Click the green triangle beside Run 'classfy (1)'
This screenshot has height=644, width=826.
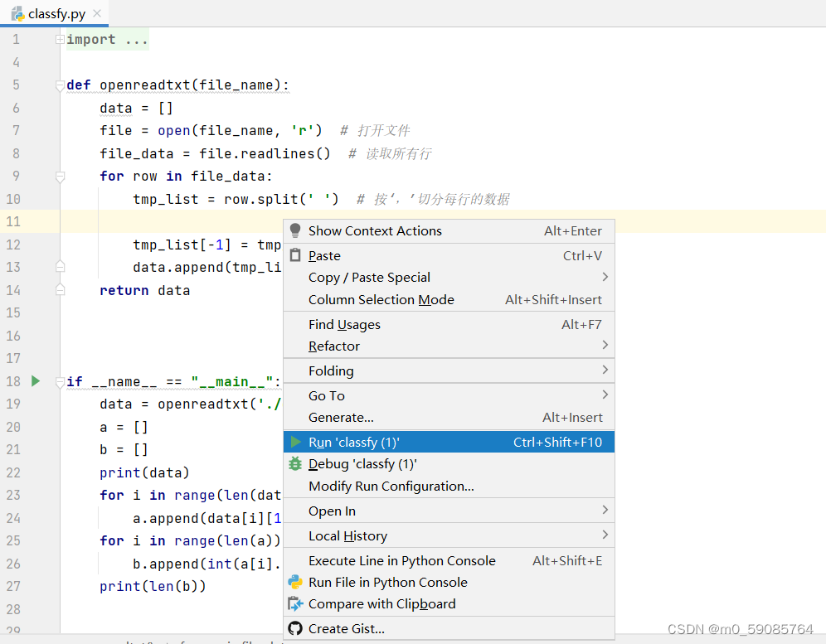point(296,443)
